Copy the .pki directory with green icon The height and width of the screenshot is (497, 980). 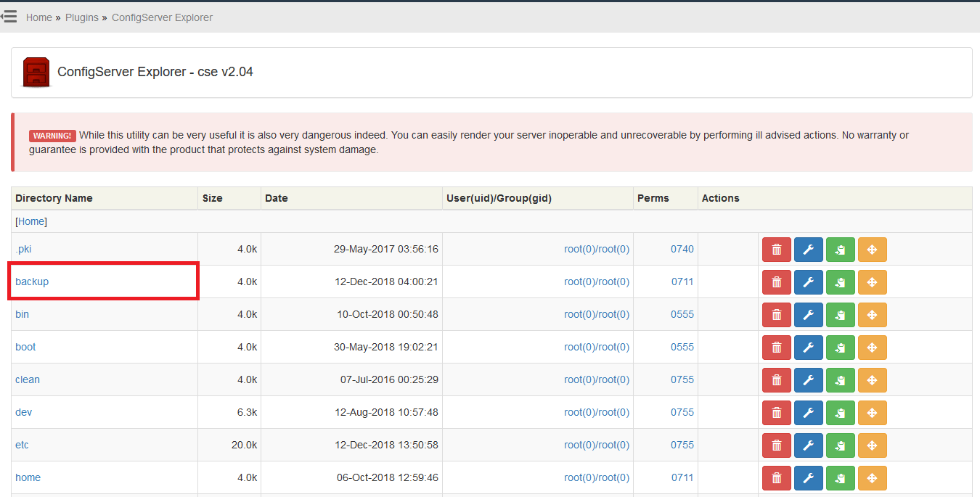(841, 250)
